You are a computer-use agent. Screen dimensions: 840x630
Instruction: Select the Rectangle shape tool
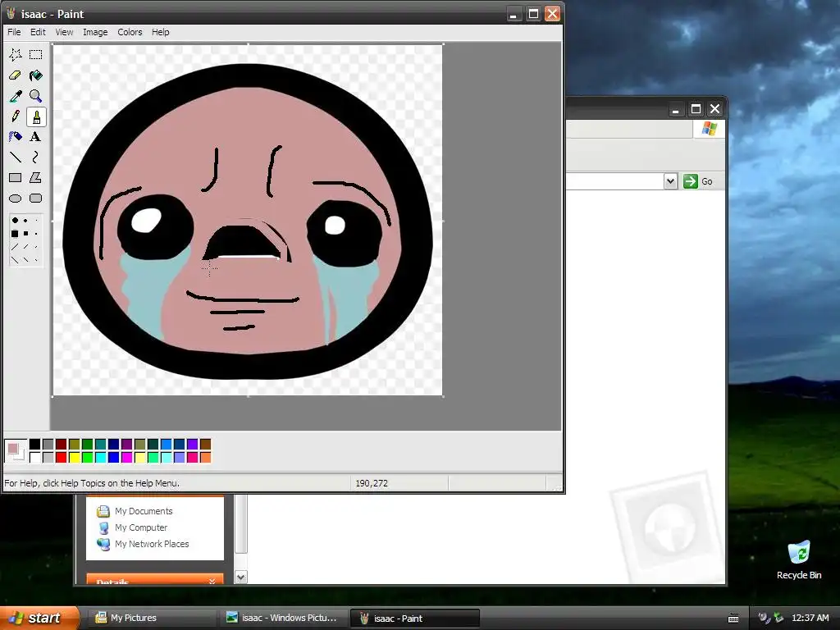click(x=15, y=178)
